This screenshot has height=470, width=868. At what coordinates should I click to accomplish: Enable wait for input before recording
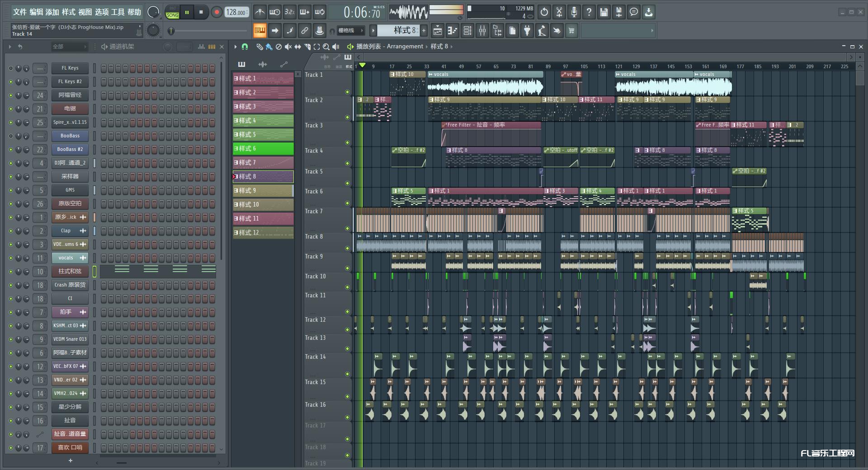pos(274,12)
